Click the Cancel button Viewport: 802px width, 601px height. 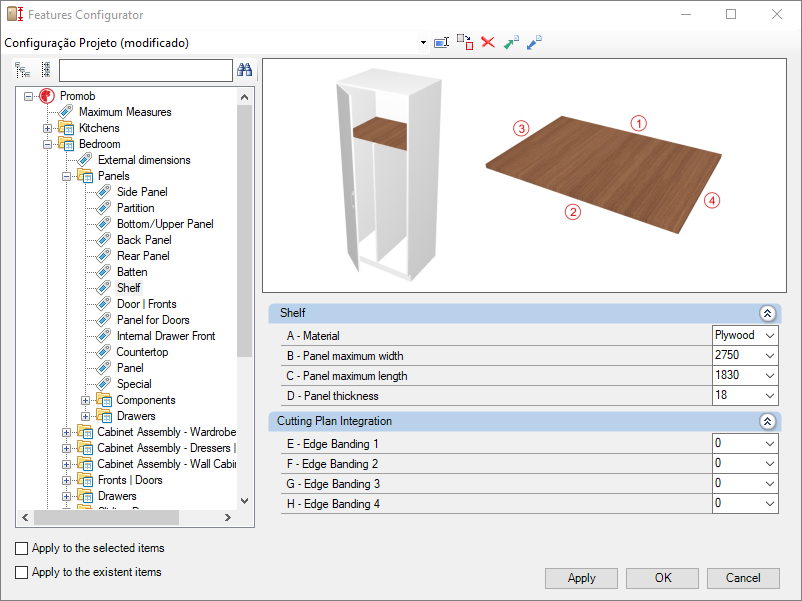coord(742,578)
